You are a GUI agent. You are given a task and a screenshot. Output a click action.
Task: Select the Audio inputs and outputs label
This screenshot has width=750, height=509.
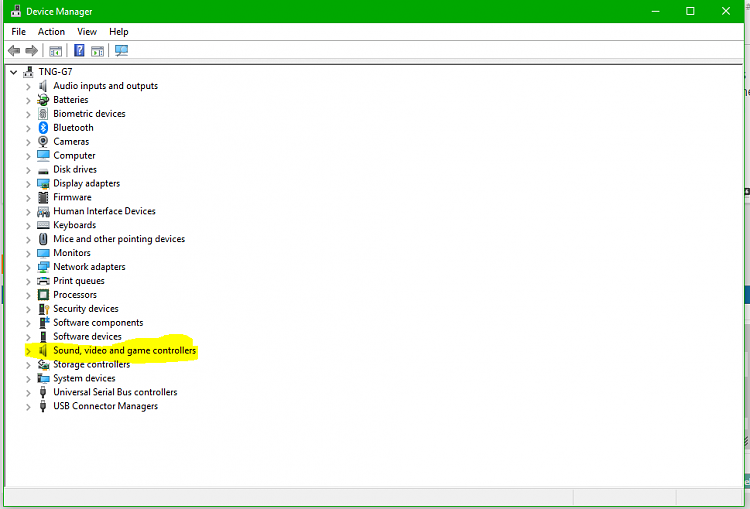click(x=105, y=86)
